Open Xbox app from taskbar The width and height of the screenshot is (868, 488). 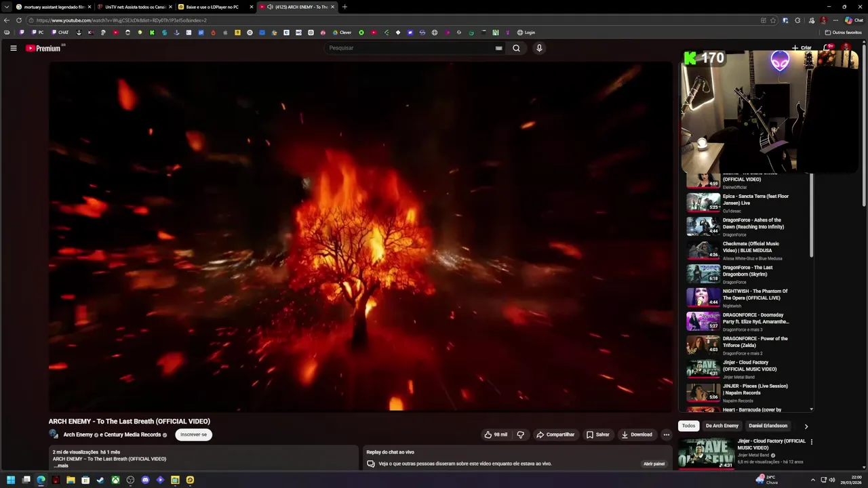click(115, 480)
